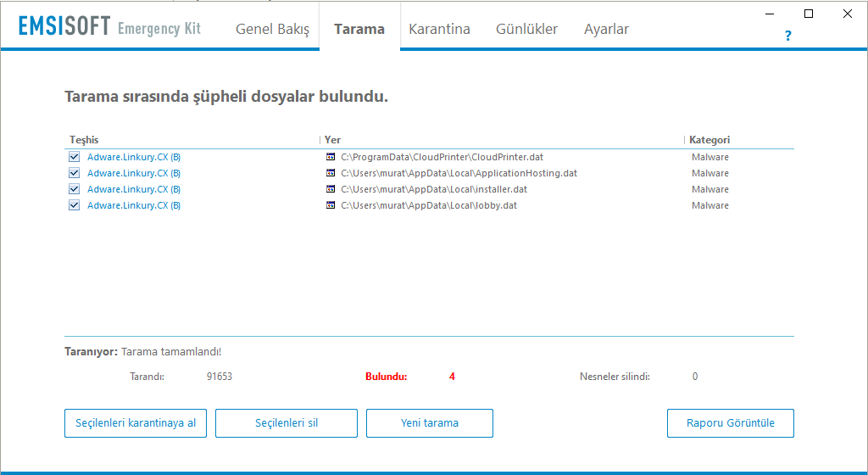Sort by the Yer column header

pyautogui.click(x=332, y=139)
